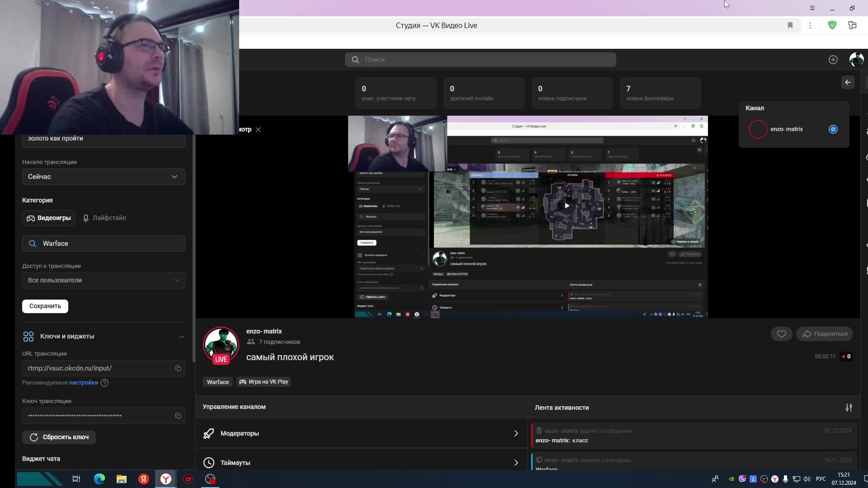The image size is (868, 488).
Task: Select the Лайфстайл category tab
Action: [104, 218]
